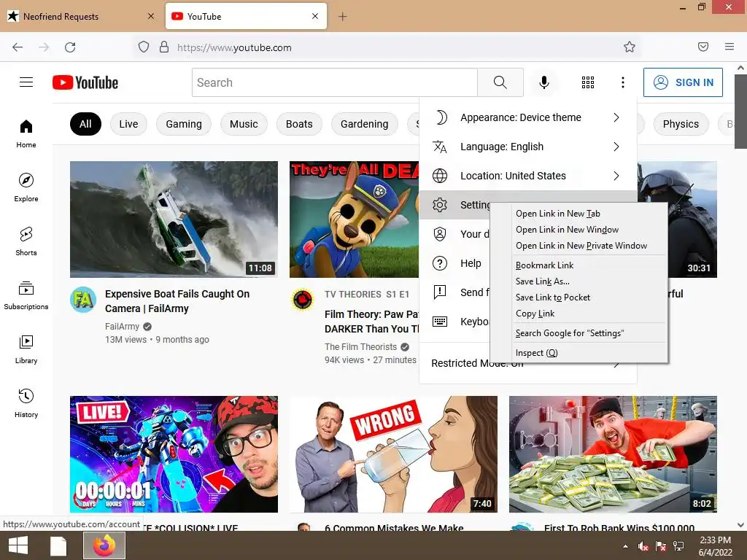The width and height of the screenshot is (747, 560).
Task: Open the YouTube hamburger guide menu
Action: [x=26, y=82]
